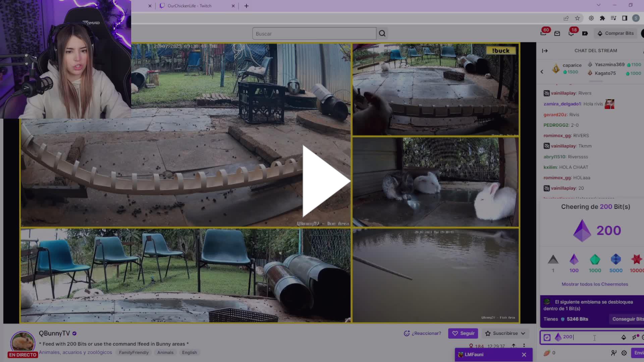
Task: Click the Seguir button to follow QBunnyTV
Action: [x=463, y=333]
